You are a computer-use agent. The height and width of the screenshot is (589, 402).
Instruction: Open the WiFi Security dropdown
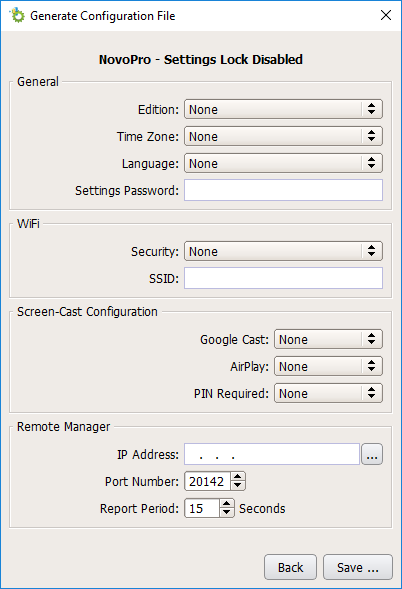(283, 251)
